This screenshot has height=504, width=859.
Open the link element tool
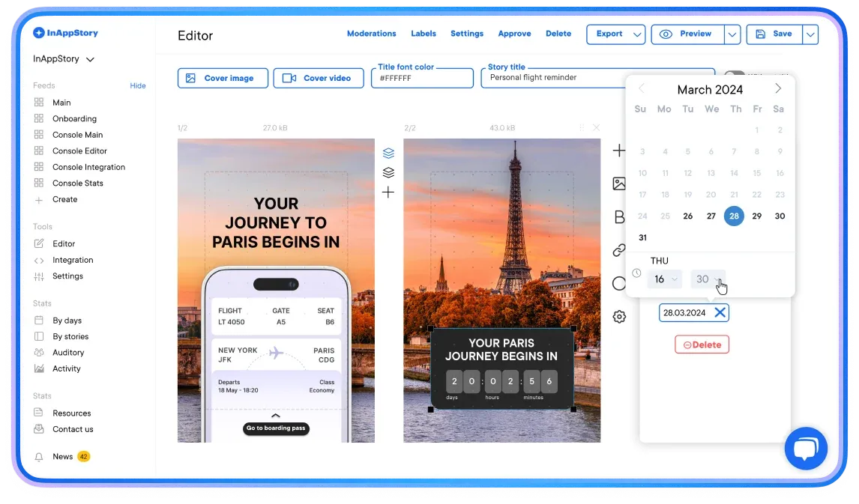pyautogui.click(x=619, y=249)
